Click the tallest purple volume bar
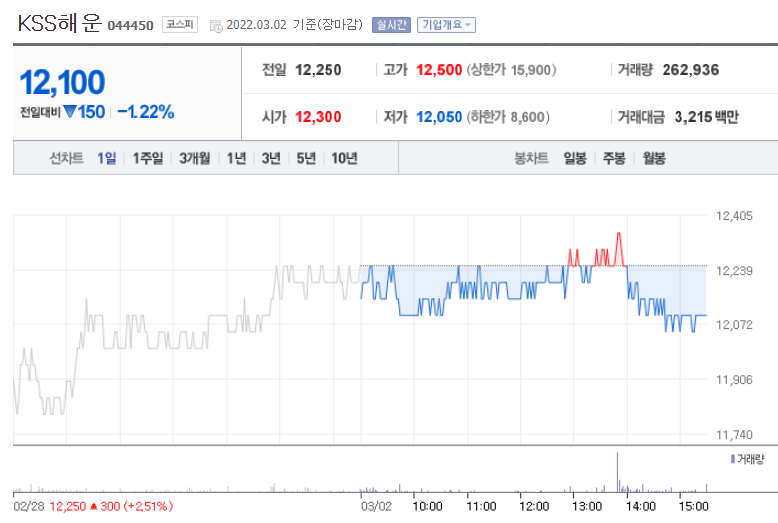Viewport: 778px width, 523px height. (617, 471)
